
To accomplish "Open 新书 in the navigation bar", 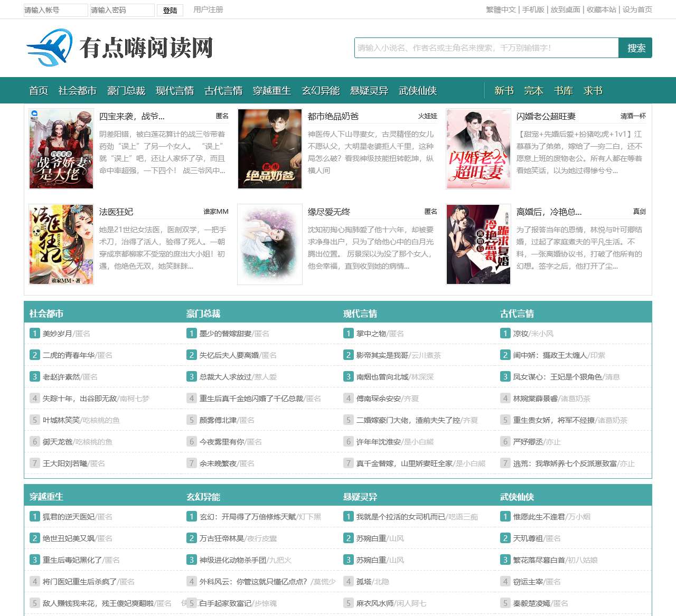I will coord(504,91).
